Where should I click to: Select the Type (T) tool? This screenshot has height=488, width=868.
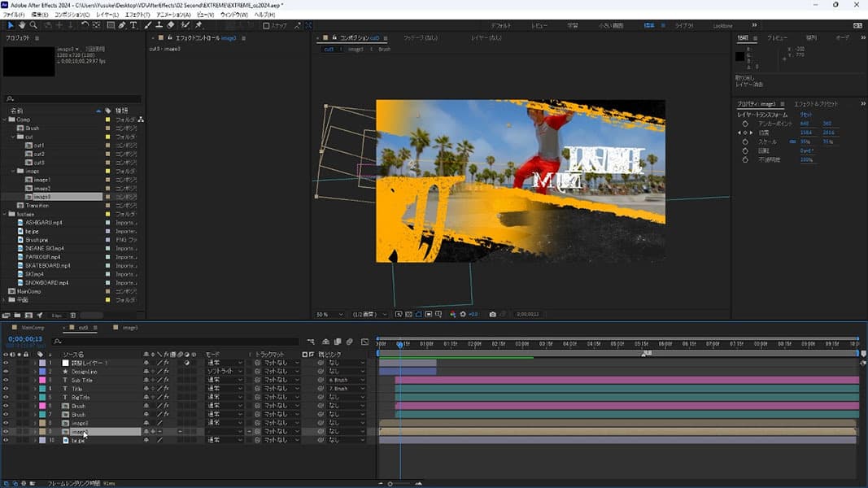134,25
